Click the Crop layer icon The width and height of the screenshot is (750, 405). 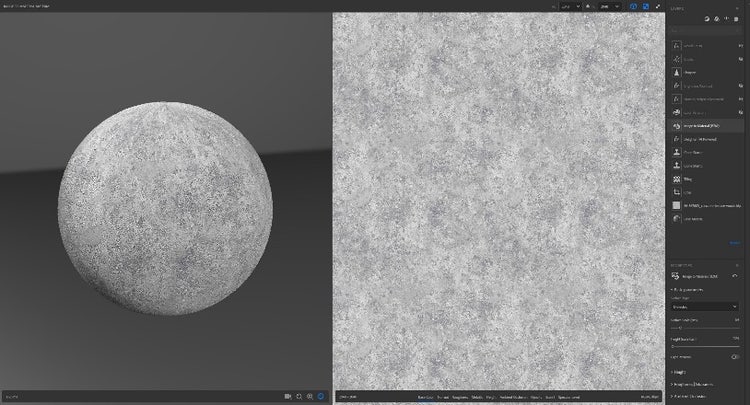point(676,192)
